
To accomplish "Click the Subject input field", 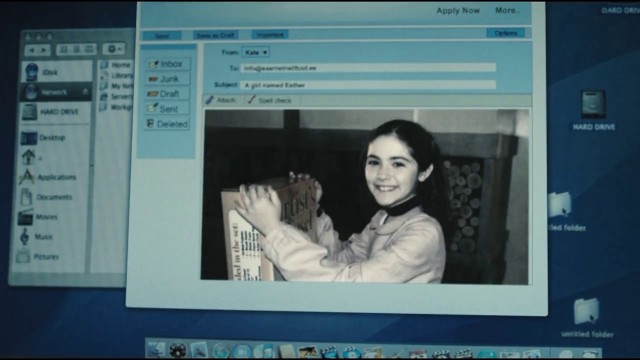I will coord(368,85).
